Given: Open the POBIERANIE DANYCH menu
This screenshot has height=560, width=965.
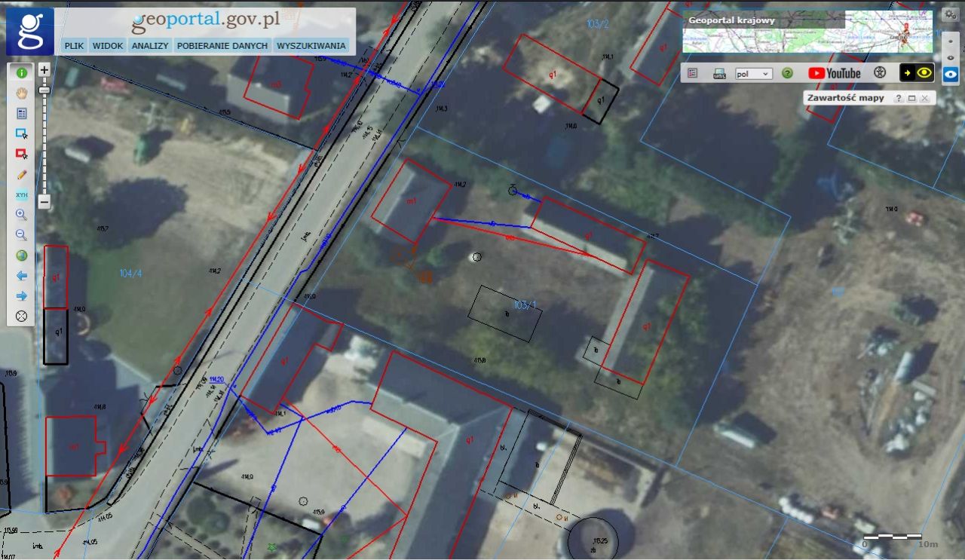Looking at the screenshot, I should pos(222,45).
